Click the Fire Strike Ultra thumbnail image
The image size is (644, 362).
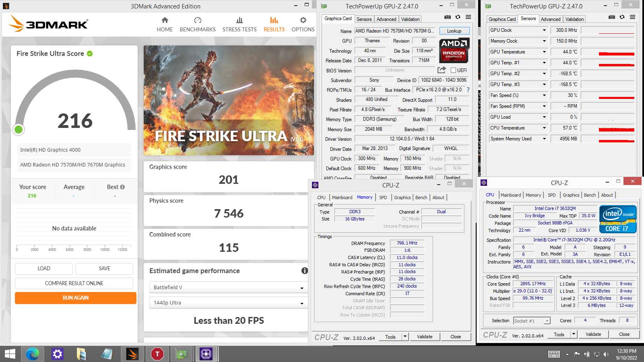(x=229, y=100)
